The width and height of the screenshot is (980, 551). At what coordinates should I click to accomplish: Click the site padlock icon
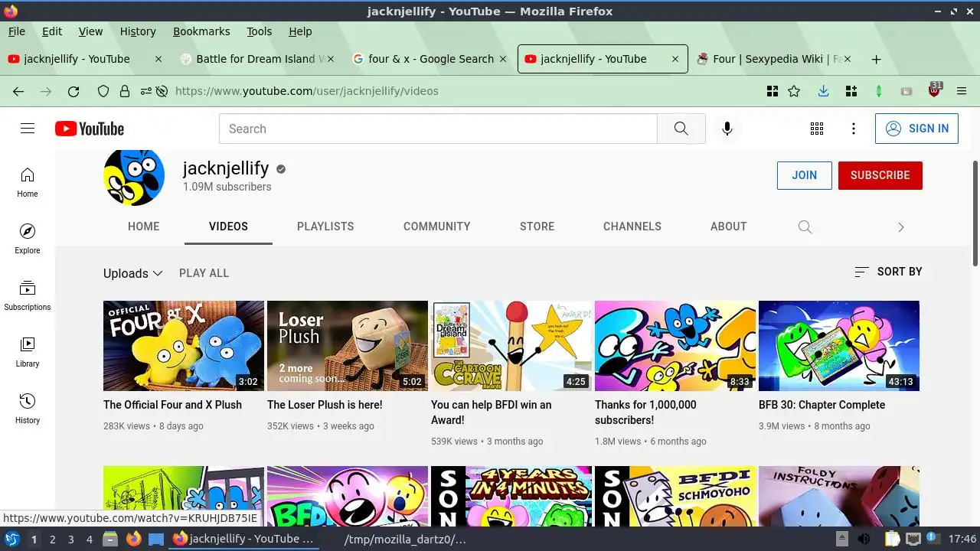(x=124, y=91)
